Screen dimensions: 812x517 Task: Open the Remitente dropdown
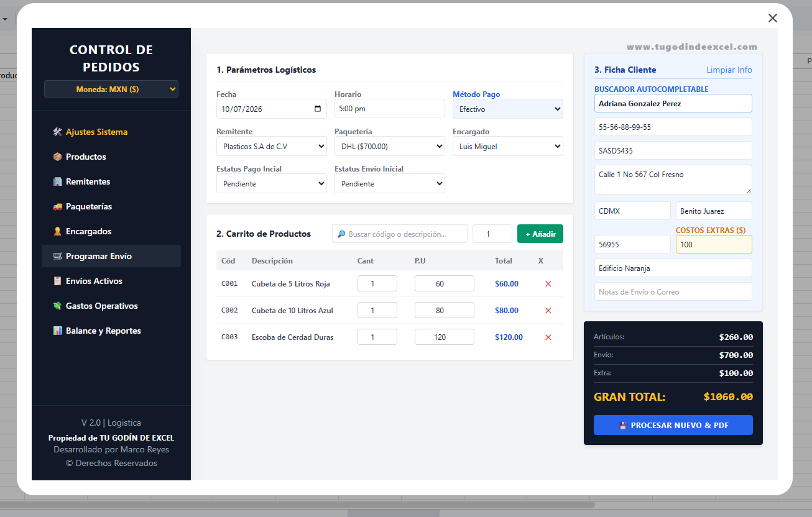pyautogui.click(x=272, y=146)
